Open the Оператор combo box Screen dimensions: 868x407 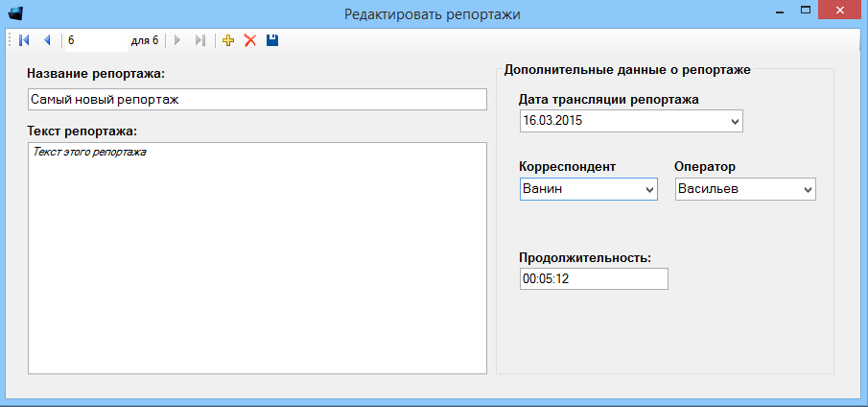coord(807,190)
